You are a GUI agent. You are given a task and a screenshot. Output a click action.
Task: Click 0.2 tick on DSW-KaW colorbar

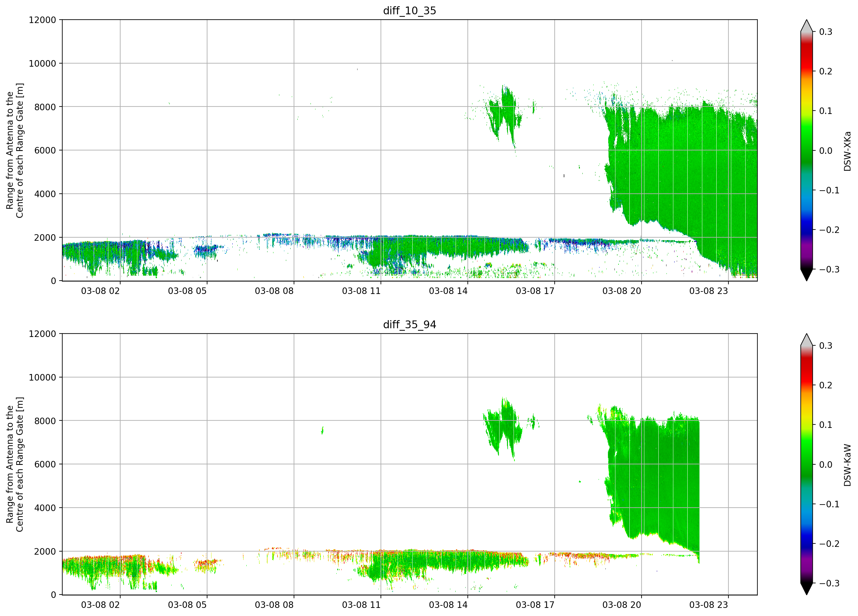click(826, 386)
